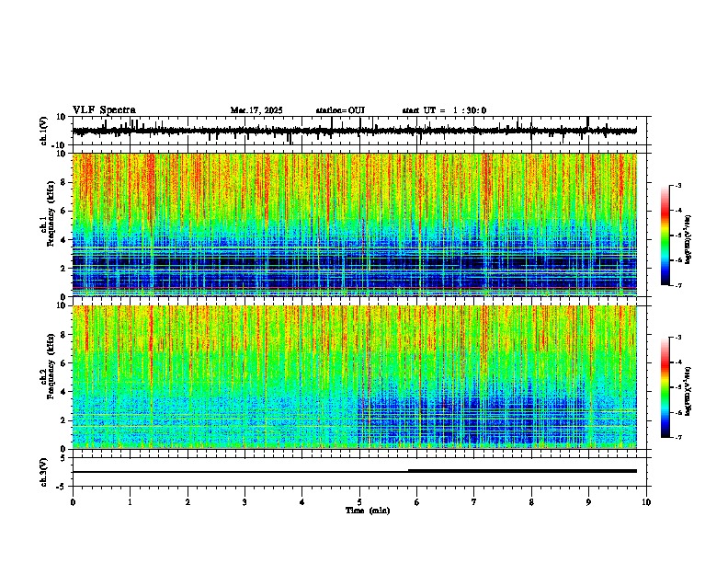Click the 'Time (min)' axis label
Viewport: 728px width, 563px height.
[x=368, y=511]
